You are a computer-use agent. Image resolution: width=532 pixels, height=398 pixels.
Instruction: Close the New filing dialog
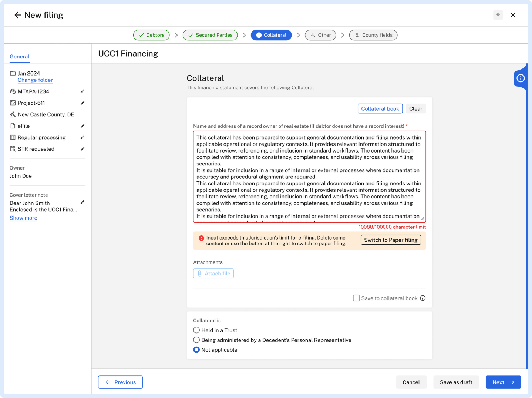click(x=513, y=15)
